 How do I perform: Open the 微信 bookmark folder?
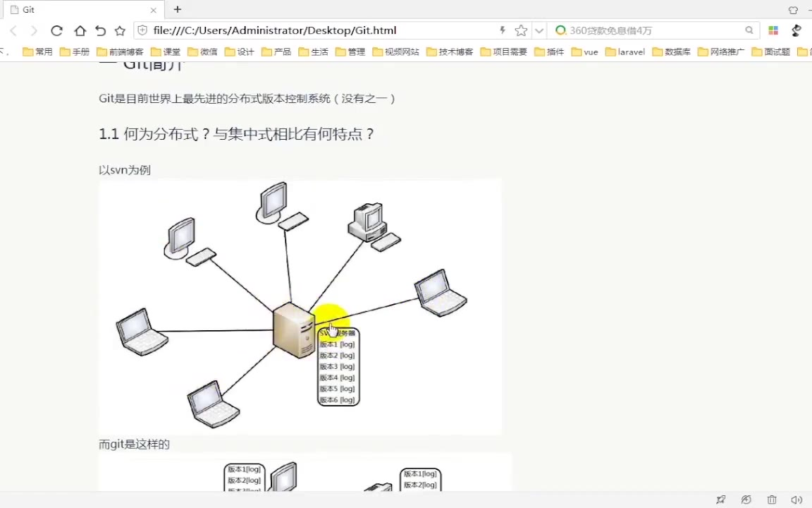pyautogui.click(x=202, y=52)
